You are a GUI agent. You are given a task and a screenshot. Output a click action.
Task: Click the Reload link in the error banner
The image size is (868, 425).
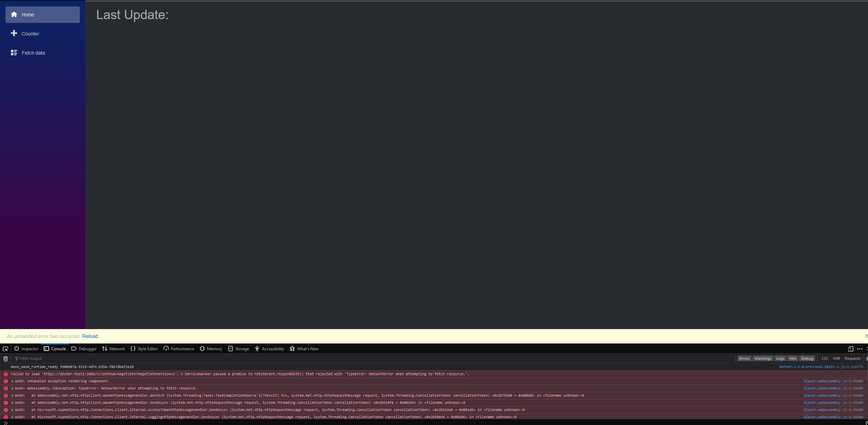[x=90, y=336]
